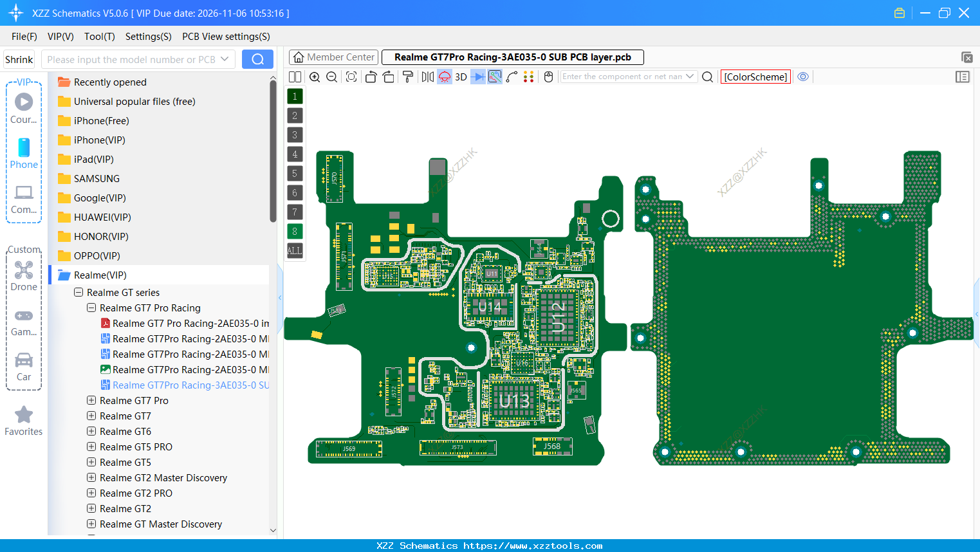Collapse the Realme GT7 Pro Racing folder
Viewport: 980px width, 552px height.
pyautogui.click(x=91, y=308)
